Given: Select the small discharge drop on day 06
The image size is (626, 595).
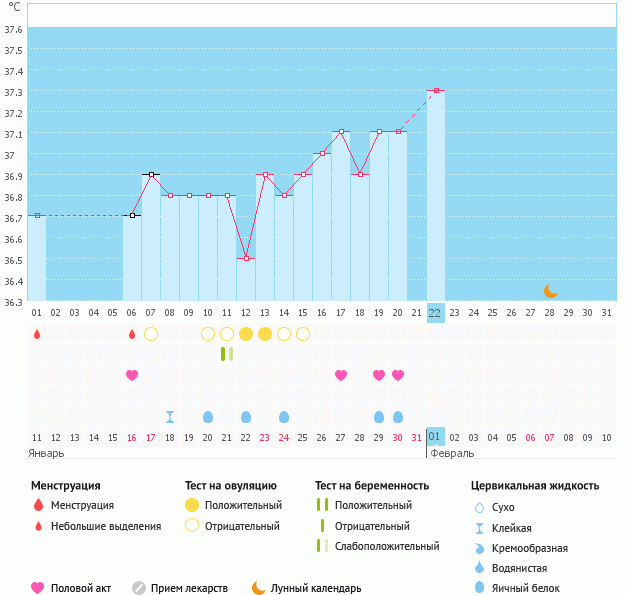Looking at the screenshot, I should (132, 334).
